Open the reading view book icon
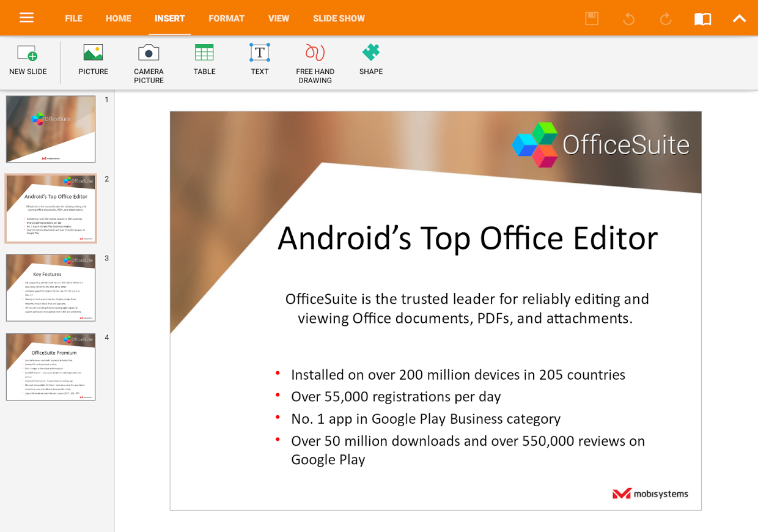Viewport: 758px width, 532px height. [x=703, y=19]
